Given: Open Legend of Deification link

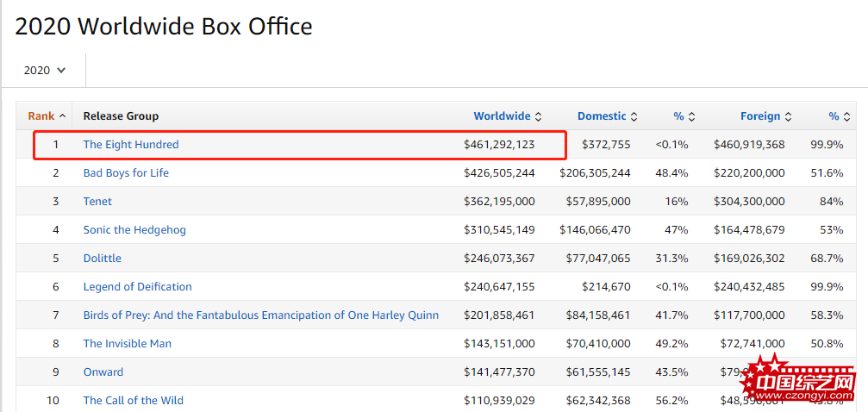Looking at the screenshot, I should (138, 287).
